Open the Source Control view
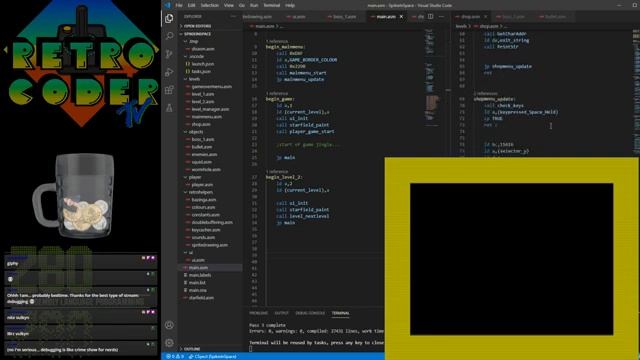 (169, 54)
